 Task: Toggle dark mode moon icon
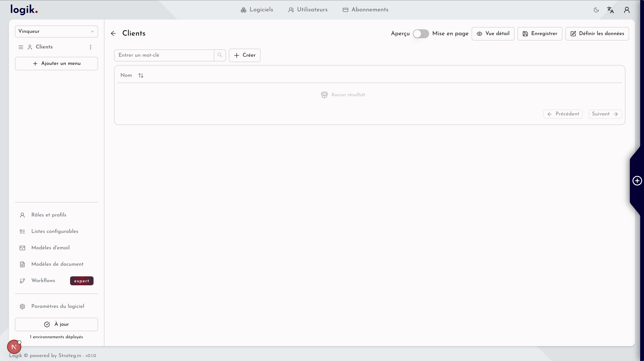point(596,10)
